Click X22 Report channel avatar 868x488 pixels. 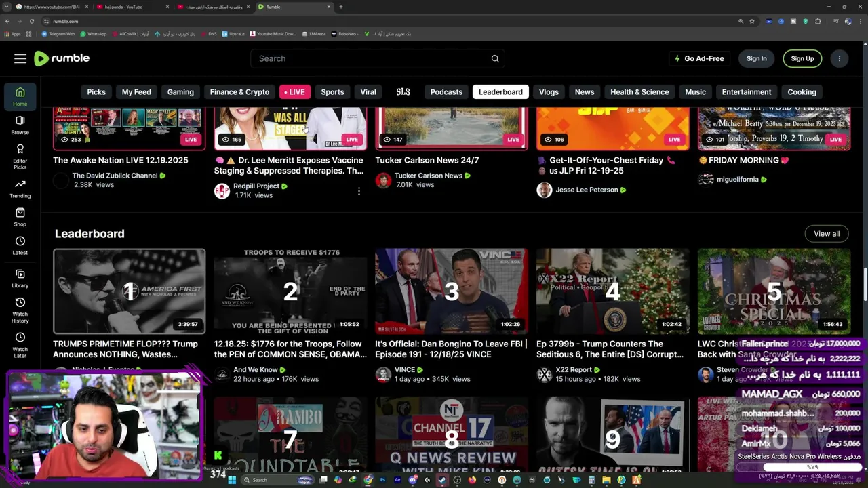(x=544, y=375)
